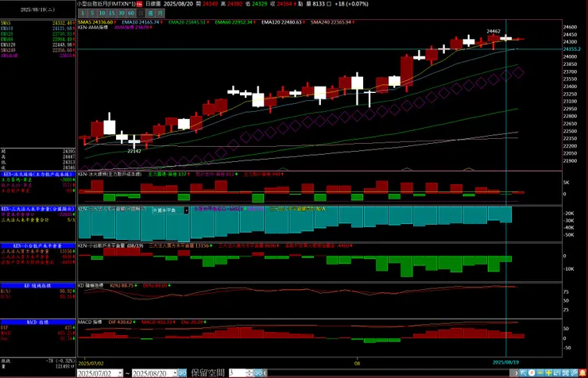
Task: Click the fifth blue icon in bottom toolbar
Action: click(x=557, y=373)
